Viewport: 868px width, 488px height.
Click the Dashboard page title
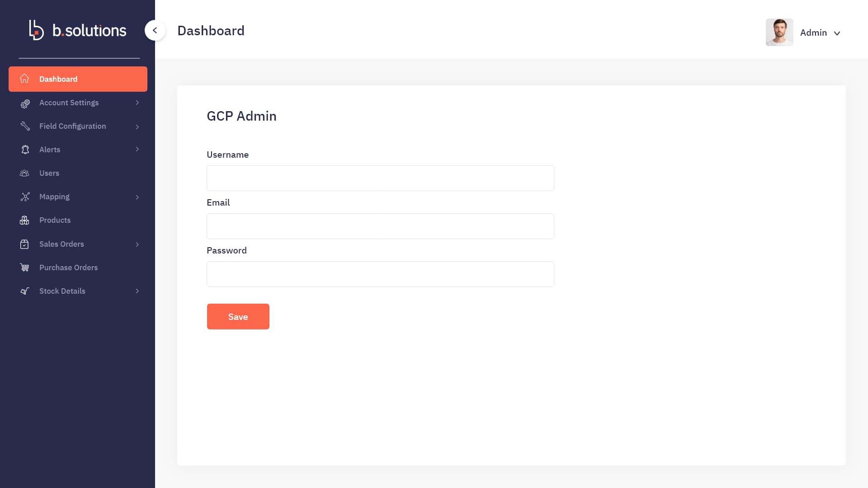[211, 30]
